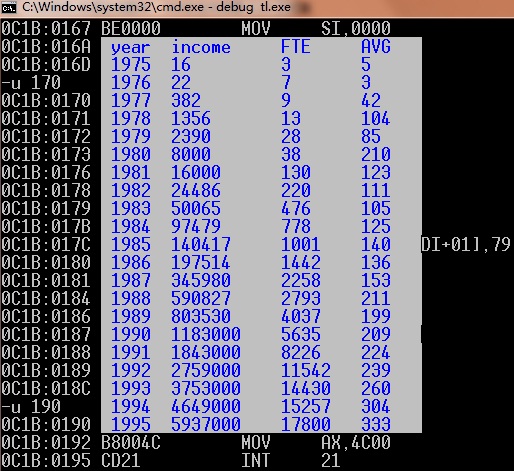Select year 1977 in the table
The height and width of the screenshot is (471, 514).
pyautogui.click(x=131, y=100)
